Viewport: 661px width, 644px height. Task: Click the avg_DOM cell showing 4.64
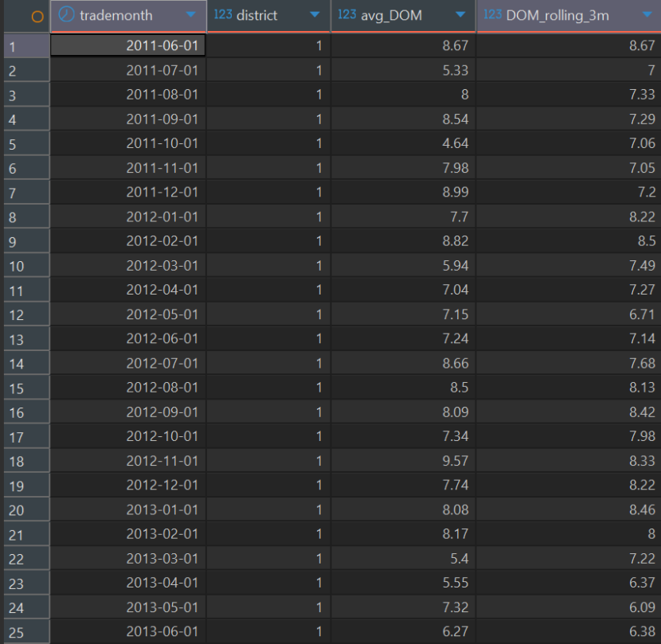(404, 143)
